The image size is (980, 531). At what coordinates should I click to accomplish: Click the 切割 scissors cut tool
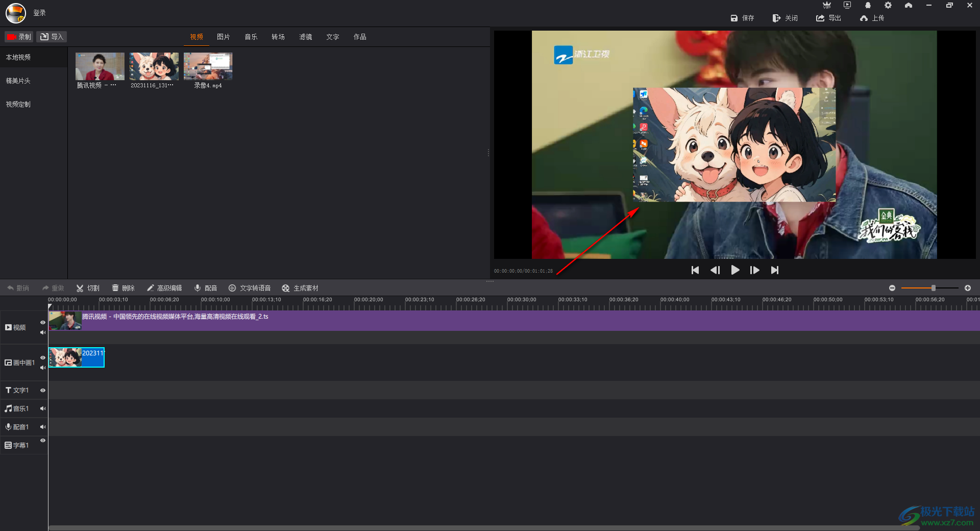click(88, 288)
